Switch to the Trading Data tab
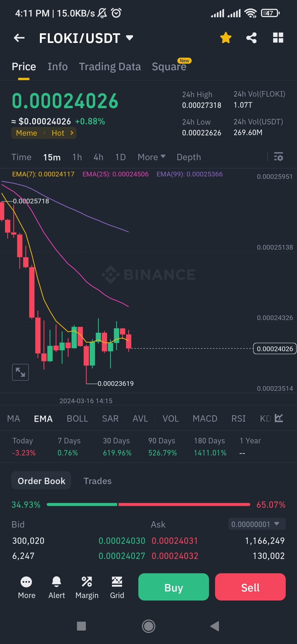297x644 pixels. pos(110,66)
